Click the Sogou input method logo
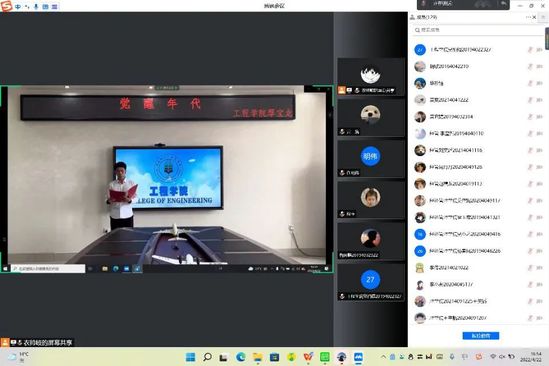Image resolution: width=549 pixels, height=366 pixels. pos(6,6)
